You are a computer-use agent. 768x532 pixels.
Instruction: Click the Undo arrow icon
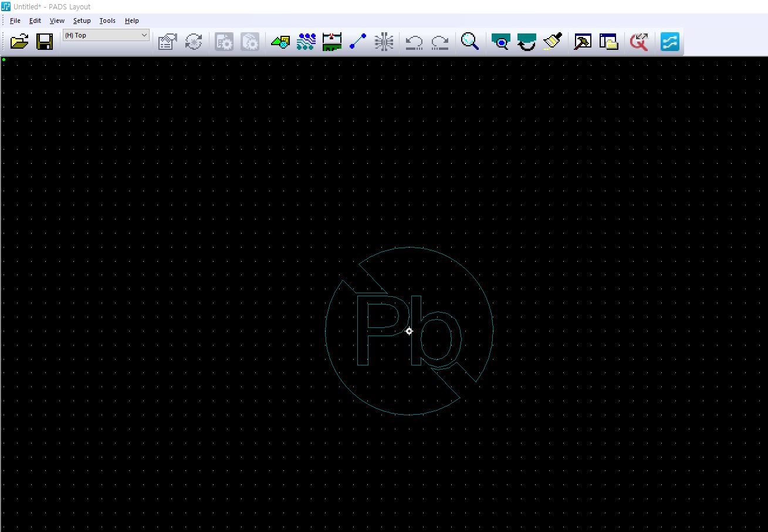click(x=414, y=42)
